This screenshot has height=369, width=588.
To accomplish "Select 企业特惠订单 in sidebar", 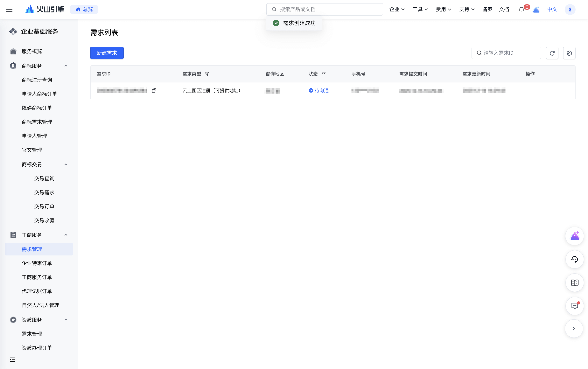I will [x=37, y=263].
